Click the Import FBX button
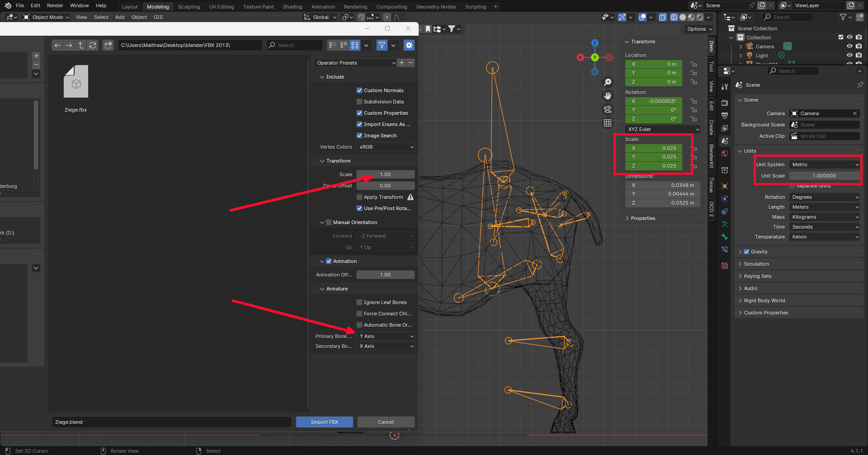868x455 pixels. [x=324, y=422]
